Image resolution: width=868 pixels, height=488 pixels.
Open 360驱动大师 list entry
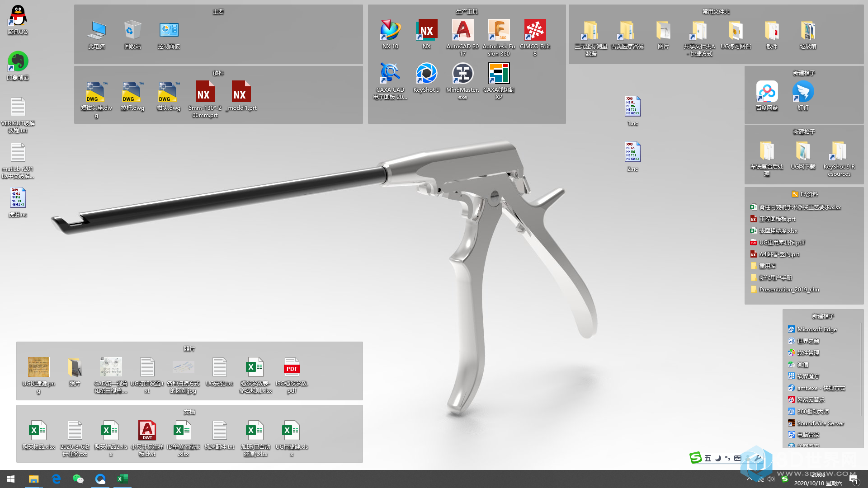pyautogui.click(x=808, y=412)
